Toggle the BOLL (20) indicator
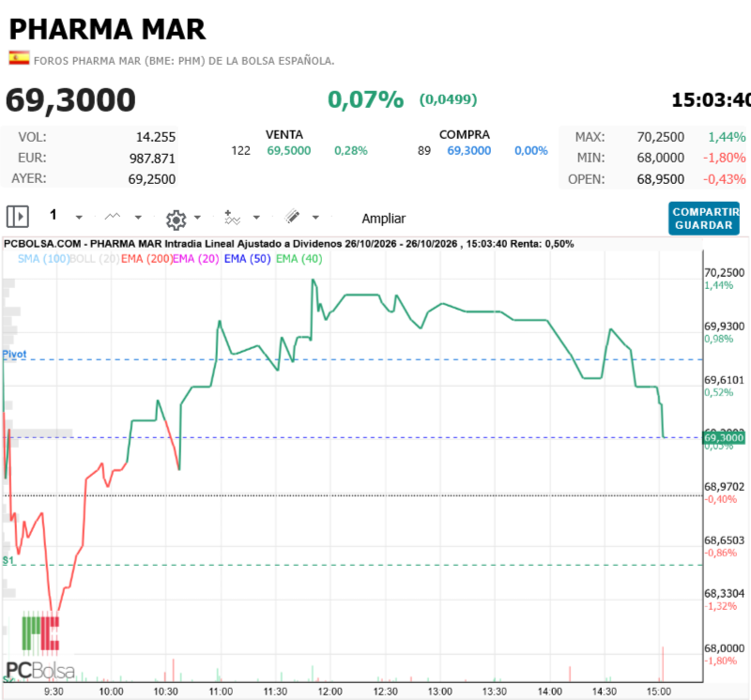The width and height of the screenshot is (751, 700). click(95, 259)
